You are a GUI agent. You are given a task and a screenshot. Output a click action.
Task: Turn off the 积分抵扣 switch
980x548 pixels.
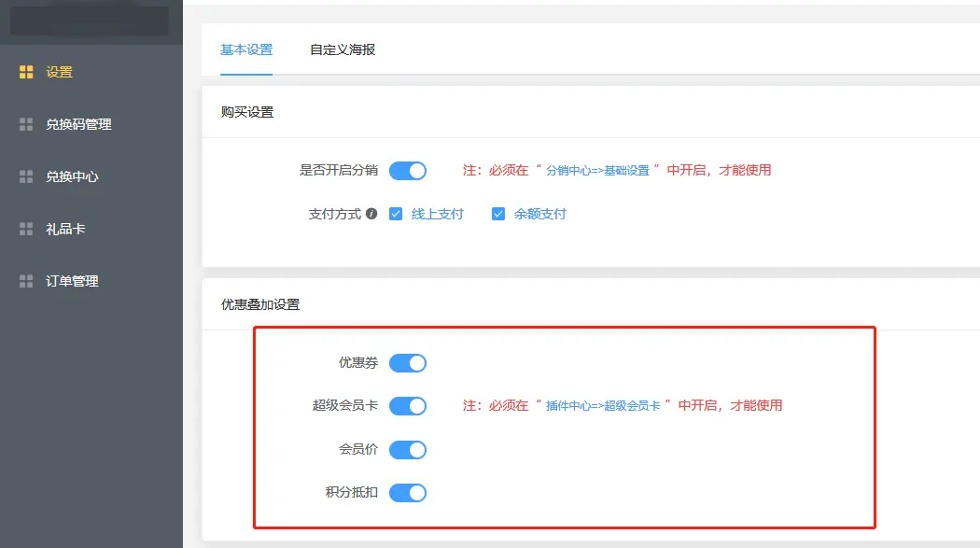point(408,493)
